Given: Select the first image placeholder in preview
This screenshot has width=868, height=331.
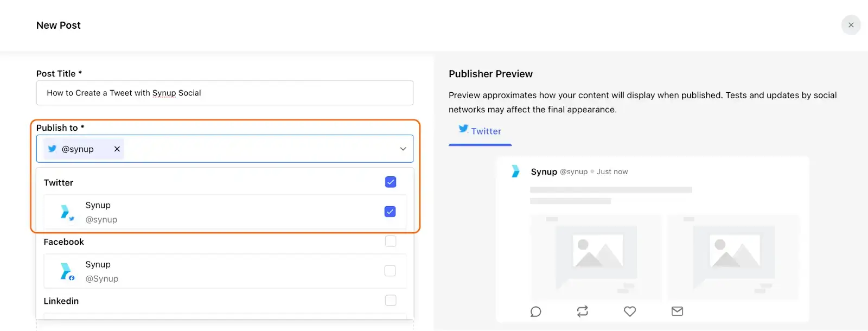Looking at the screenshot, I should (x=596, y=258).
